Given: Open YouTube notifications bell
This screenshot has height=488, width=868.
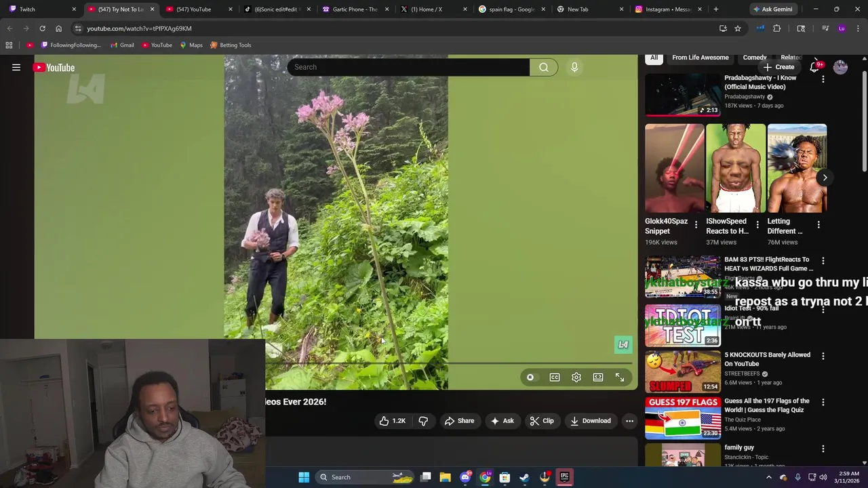Looking at the screenshot, I should pyautogui.click(x=816, y=67).
